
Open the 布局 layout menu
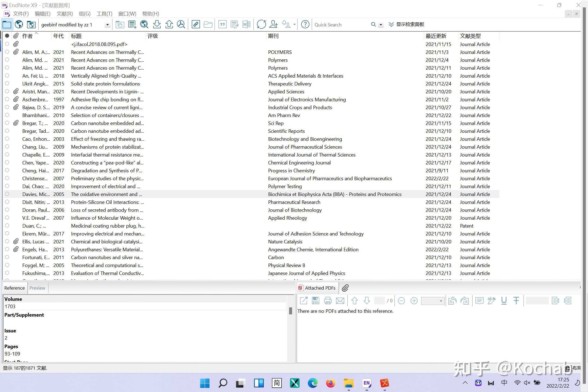573,368
